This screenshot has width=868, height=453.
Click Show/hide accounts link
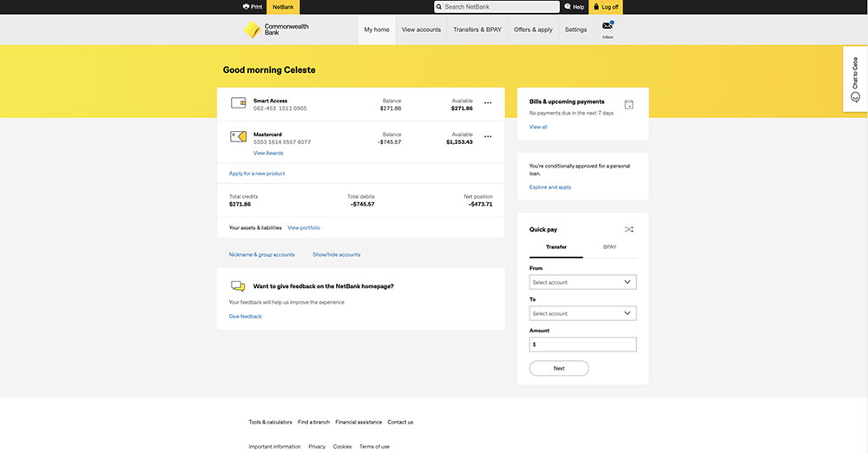[337, 255]
